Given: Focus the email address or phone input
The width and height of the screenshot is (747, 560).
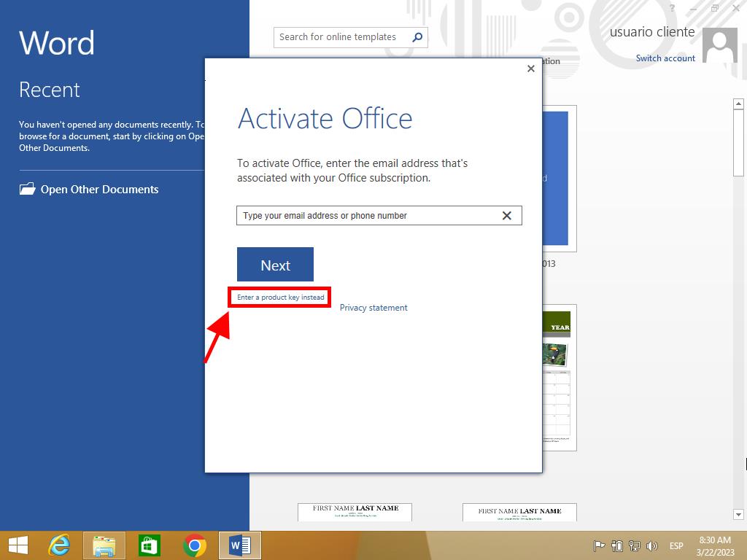Looking at the screenshot, I should pyautogui.click(x=365, y=216).
